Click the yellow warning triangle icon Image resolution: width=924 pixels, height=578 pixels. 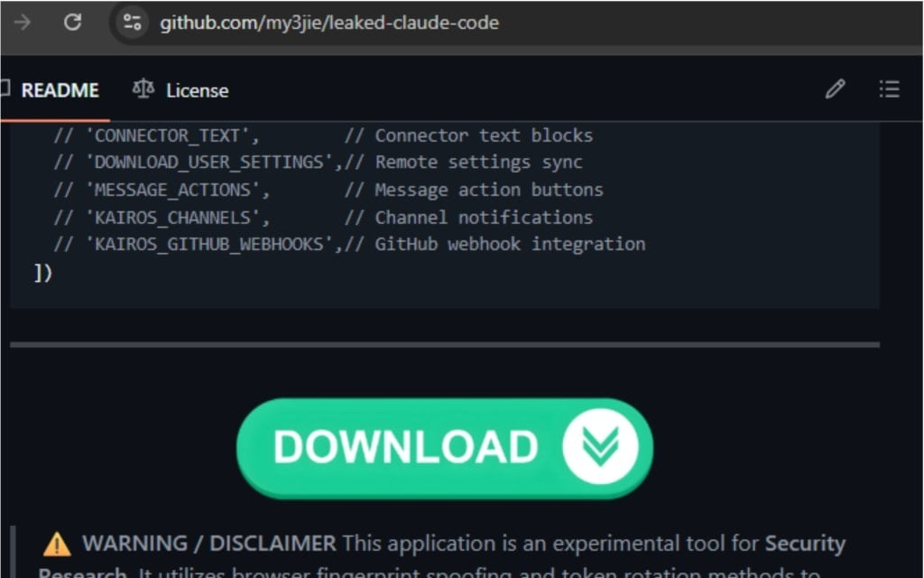coord(57,545)
